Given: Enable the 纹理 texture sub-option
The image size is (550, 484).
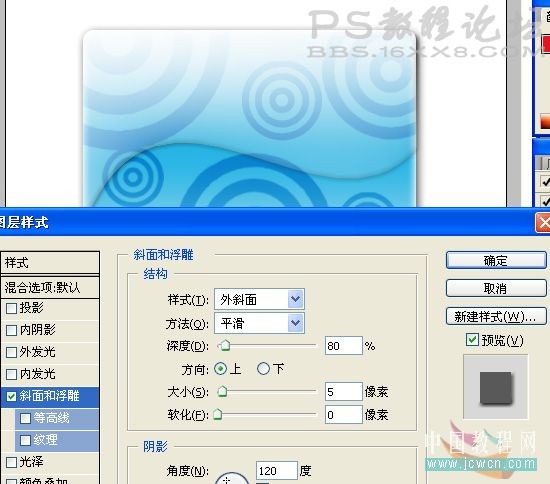Looking at the screenshot, I should (25, 440).
